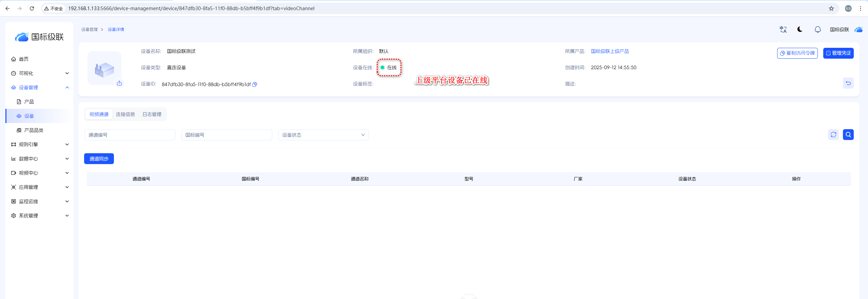This screenshot has height=299, width=868.
Task: Open the notification bell
Action: pos(817,29)
